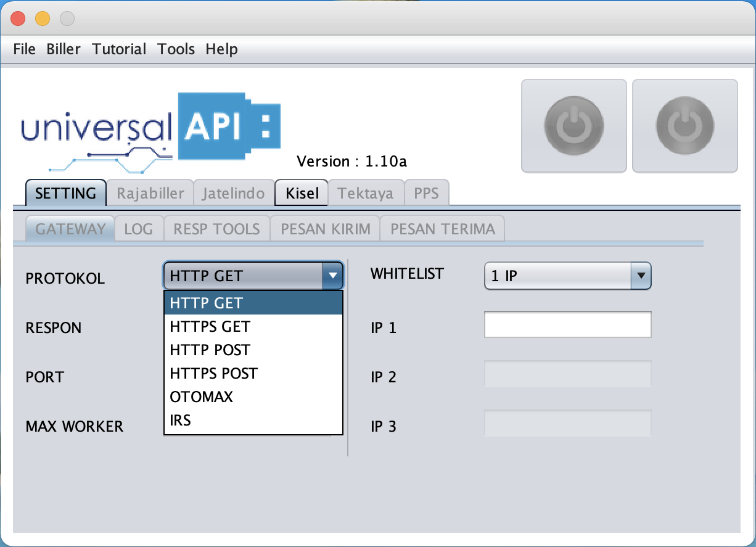Switch to the Rajabiller tab
Screen dimensions: 756x547
click(x=150, y=193)
